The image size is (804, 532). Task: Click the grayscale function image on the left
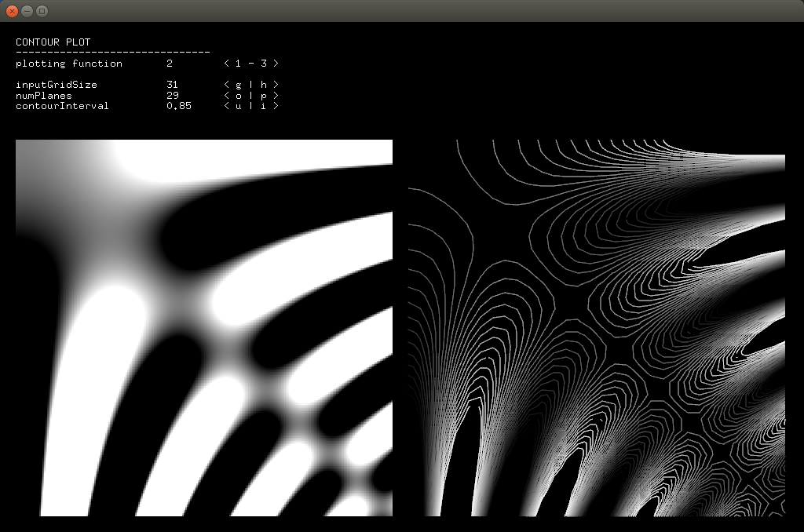coord(204,328)
